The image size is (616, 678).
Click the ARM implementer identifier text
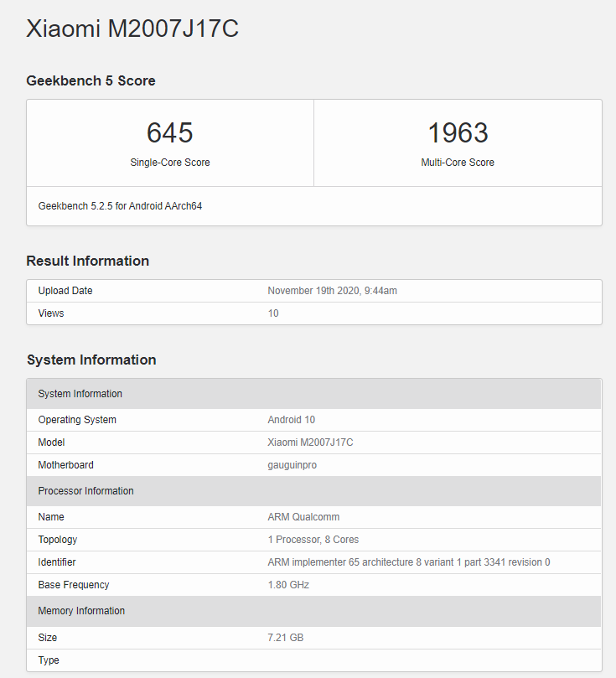pyautogui.click(x=408, y=562)
